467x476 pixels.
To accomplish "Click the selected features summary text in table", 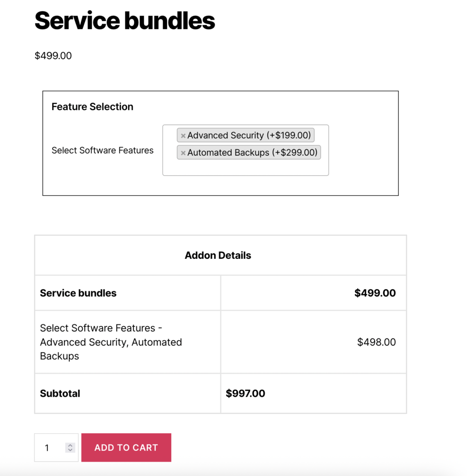I will pos(111,343).
